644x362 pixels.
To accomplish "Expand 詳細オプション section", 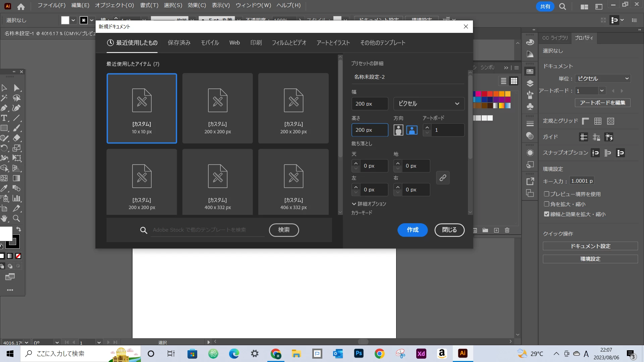I will 369,204.
